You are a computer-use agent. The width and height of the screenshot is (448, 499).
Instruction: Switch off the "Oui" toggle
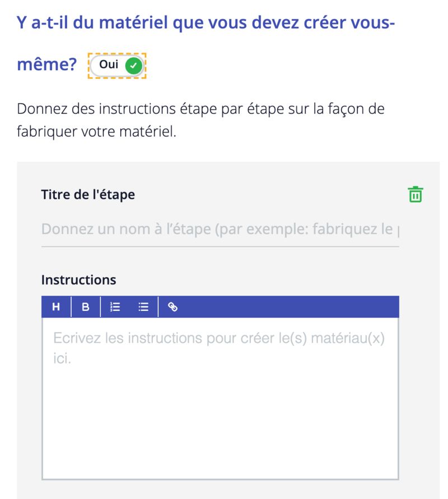tap(117, 66)
